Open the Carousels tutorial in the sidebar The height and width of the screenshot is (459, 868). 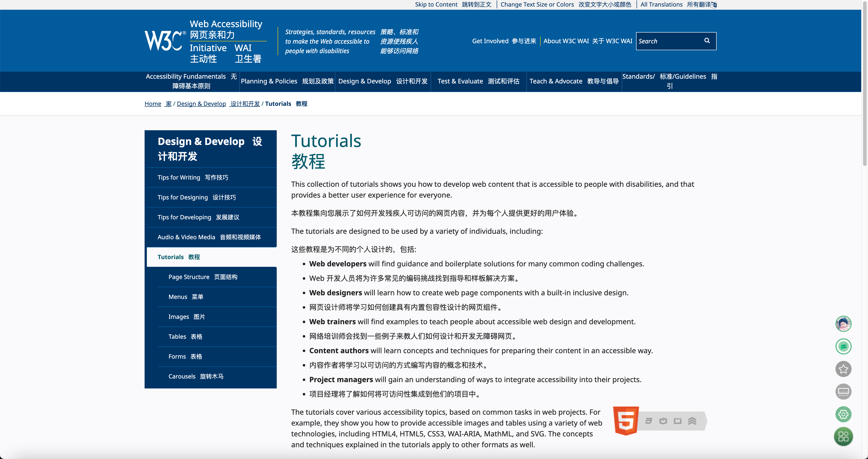point(217,376)
